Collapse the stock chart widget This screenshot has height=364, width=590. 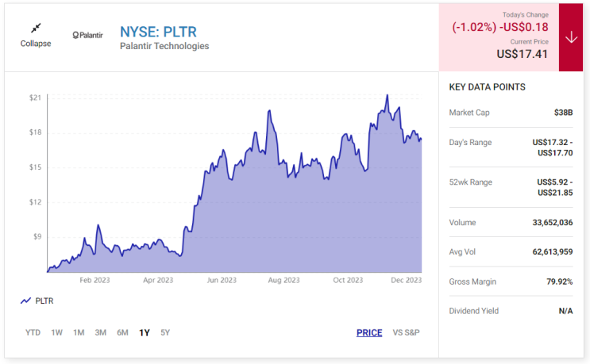[x=36, y=36]
